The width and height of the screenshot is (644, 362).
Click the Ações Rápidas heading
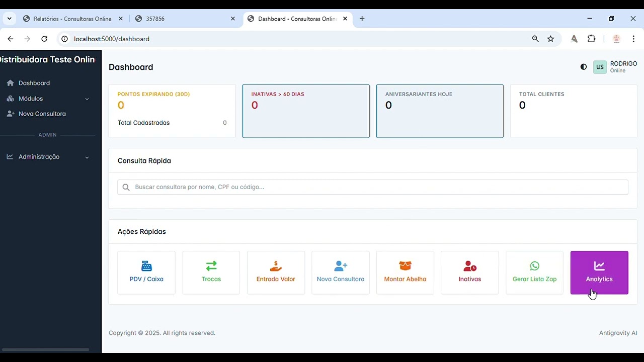click(x=142, y=232)
